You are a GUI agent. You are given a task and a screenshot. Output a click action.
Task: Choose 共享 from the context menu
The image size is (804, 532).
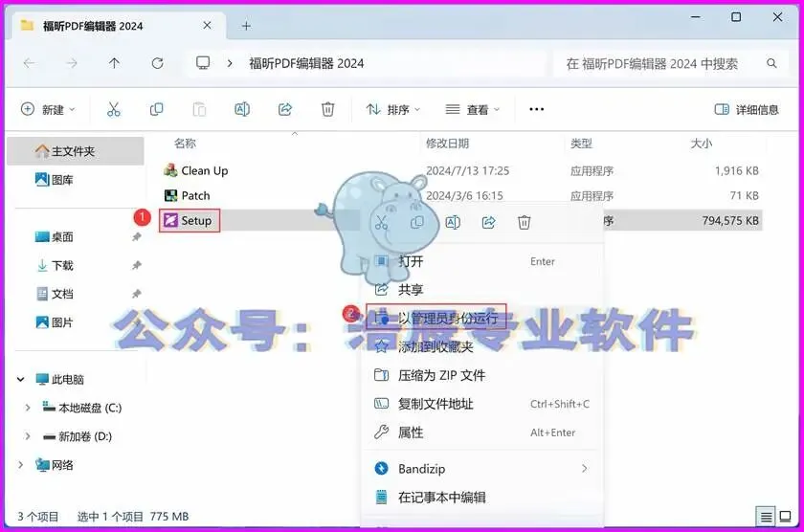[482, 290]
